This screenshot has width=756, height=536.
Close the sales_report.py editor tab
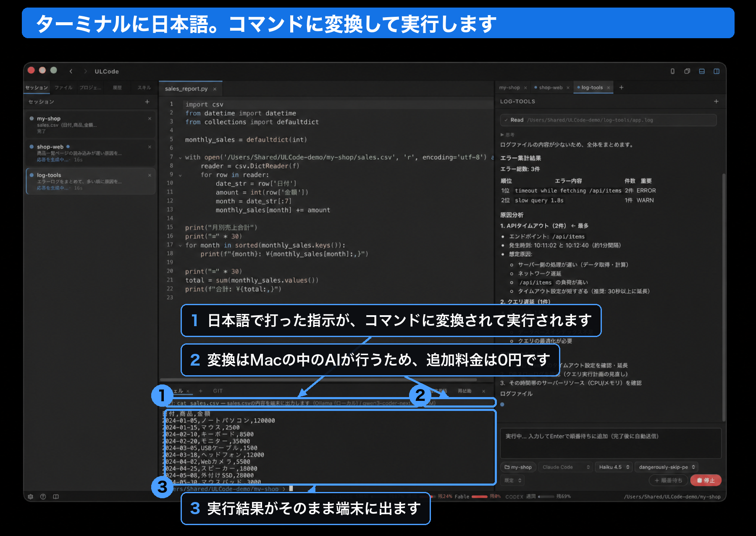(215, 89)
